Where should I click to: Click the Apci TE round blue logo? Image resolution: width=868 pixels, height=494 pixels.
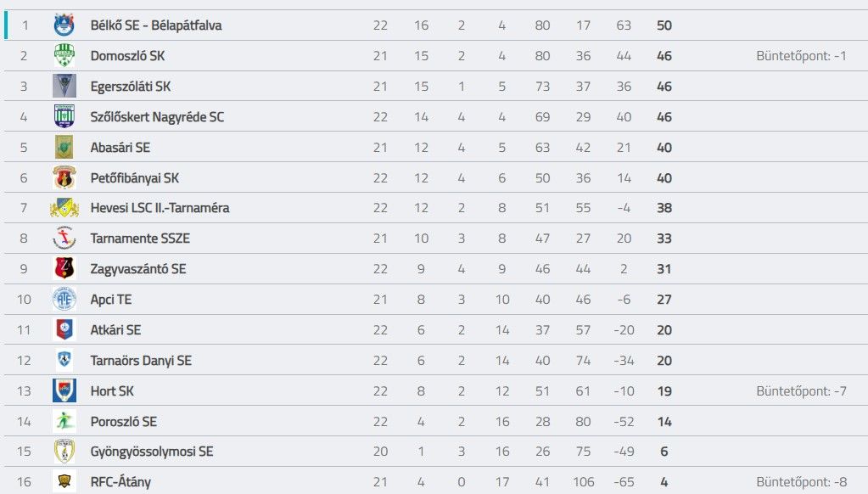[64, 299]
